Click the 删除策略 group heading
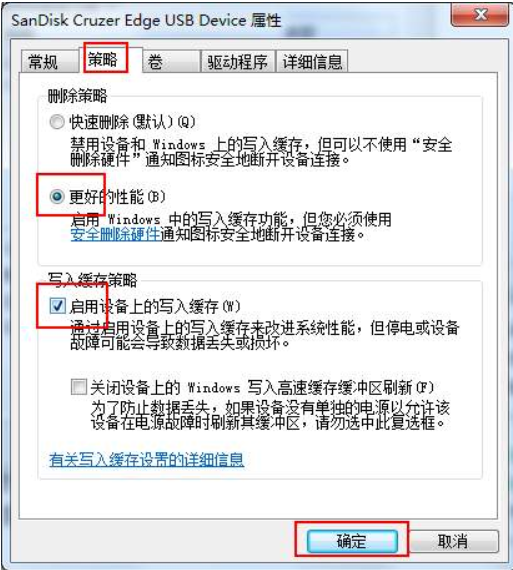This screenshot has width=513, height=570. 77,96
